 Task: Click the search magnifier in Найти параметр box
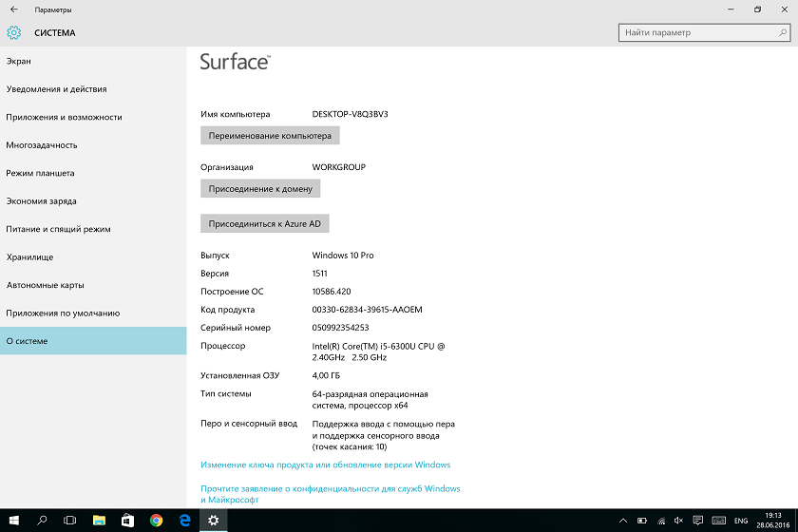(x=783, y=32)
